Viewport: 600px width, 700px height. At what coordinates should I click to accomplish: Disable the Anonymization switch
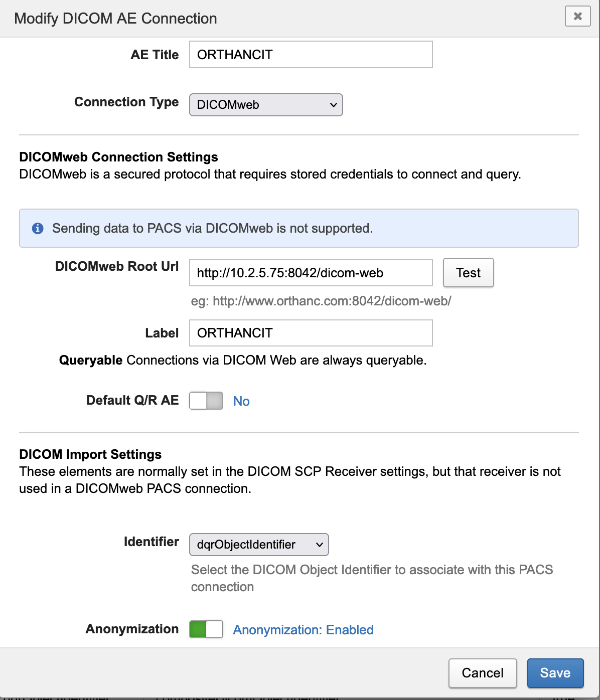point(206,629)
